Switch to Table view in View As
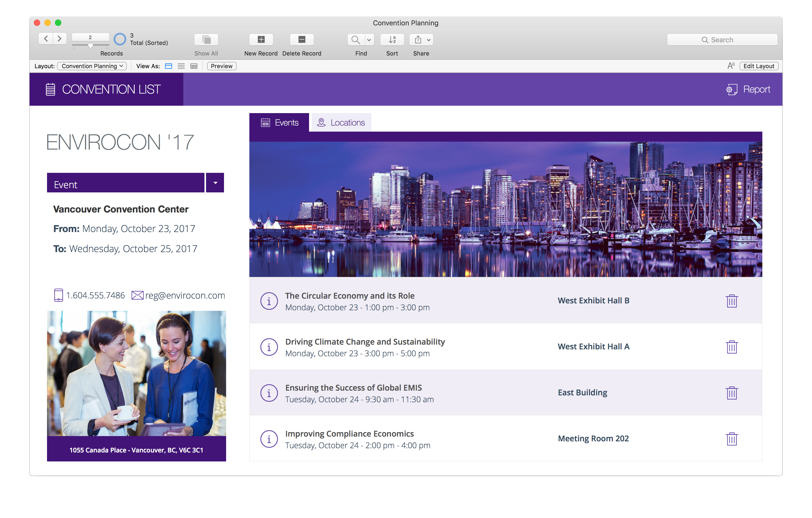Image resolution: width=812 pixels, height=518 pixels. [x=194, y=66]
